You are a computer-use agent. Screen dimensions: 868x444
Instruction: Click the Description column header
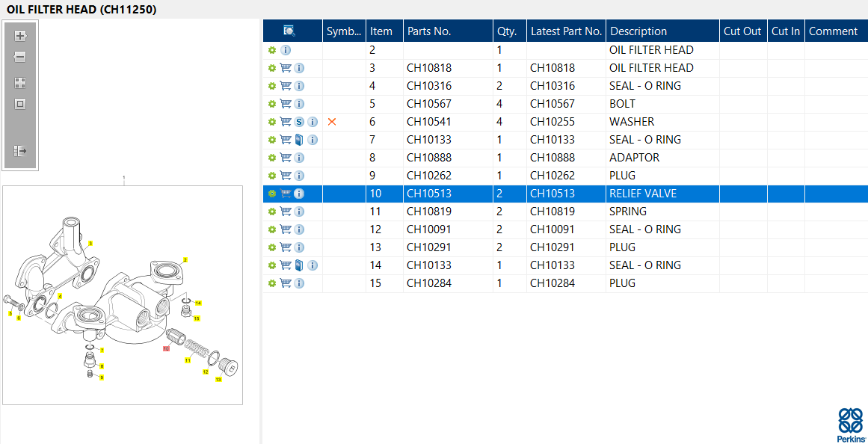point(663,31)
